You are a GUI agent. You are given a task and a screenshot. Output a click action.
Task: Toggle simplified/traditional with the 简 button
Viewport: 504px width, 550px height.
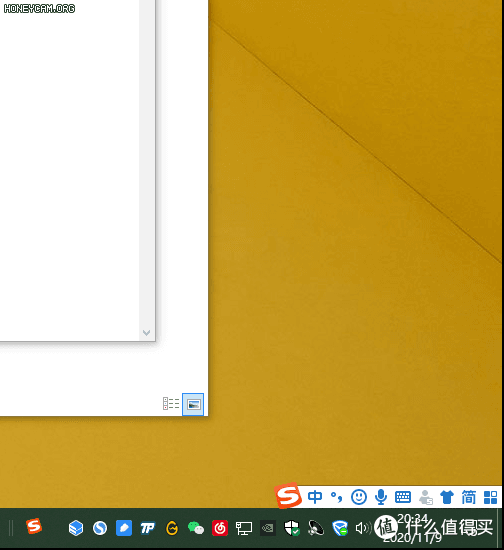(469, 497)
